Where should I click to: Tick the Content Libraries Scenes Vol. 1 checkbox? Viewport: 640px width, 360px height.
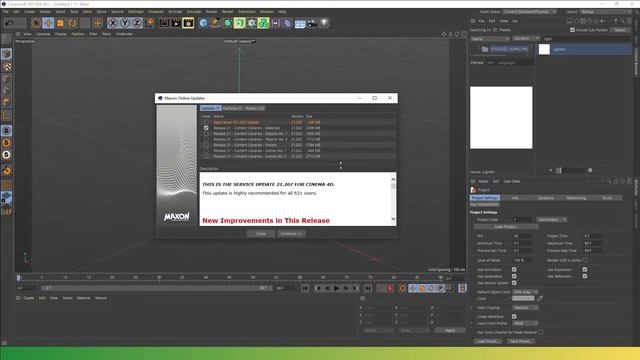pyautogui.click(x=206, y=151)
